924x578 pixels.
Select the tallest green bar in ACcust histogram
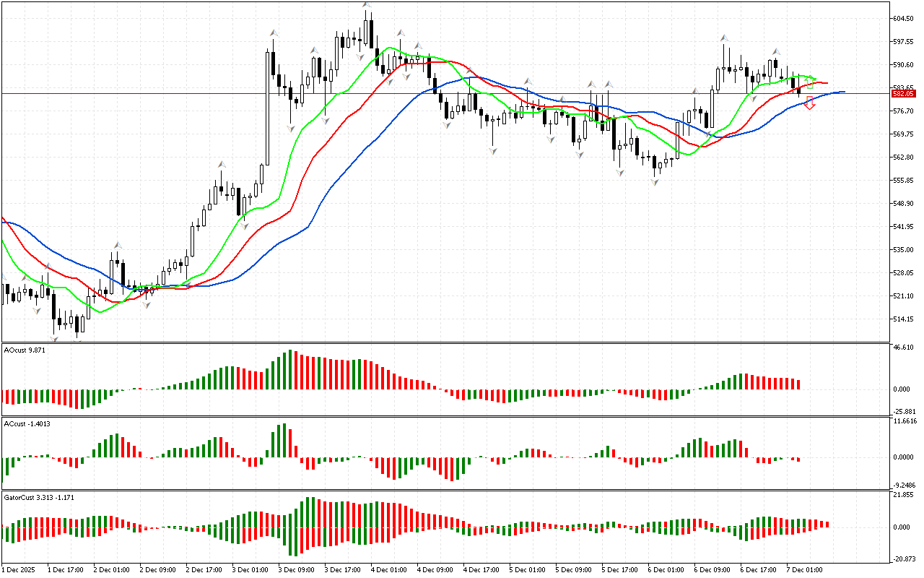point(284,440)
